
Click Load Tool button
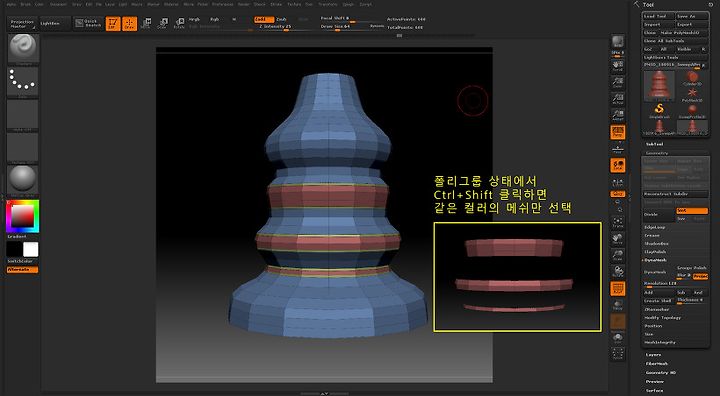coord(658,16)
